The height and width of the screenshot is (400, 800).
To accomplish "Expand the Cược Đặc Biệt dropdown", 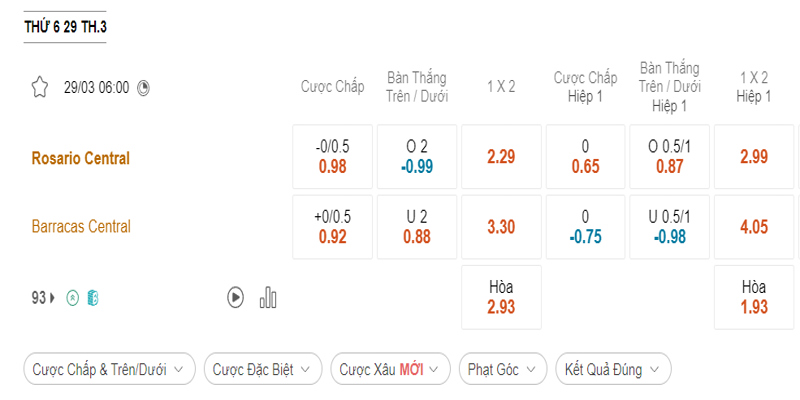I will (x=263, y=369).
